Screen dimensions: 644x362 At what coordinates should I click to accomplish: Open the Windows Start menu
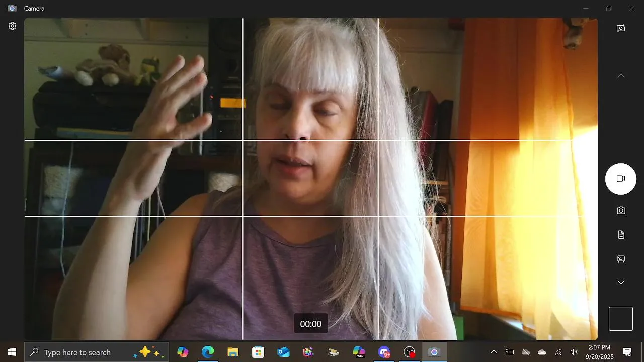[x=12, y=352]
